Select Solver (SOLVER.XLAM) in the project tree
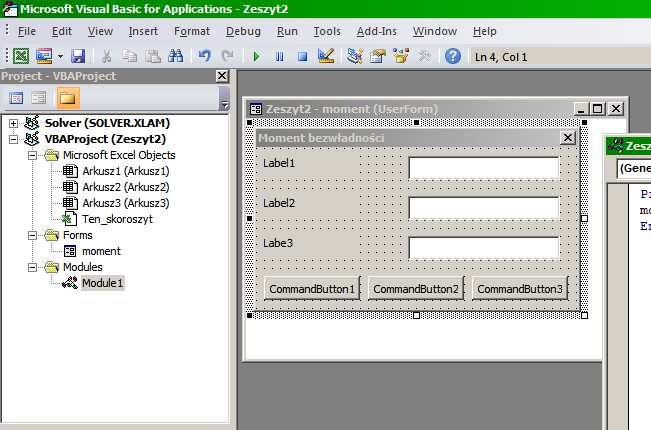 (x=107, y=123)
